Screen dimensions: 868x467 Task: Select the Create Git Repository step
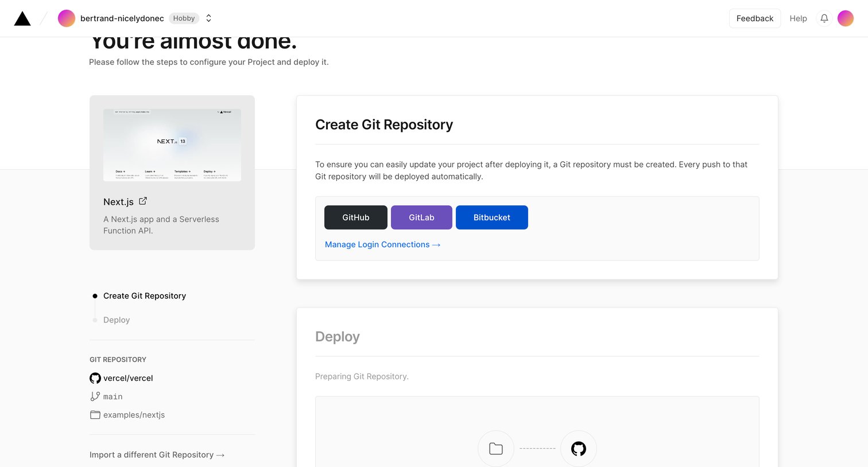point(145,296)
